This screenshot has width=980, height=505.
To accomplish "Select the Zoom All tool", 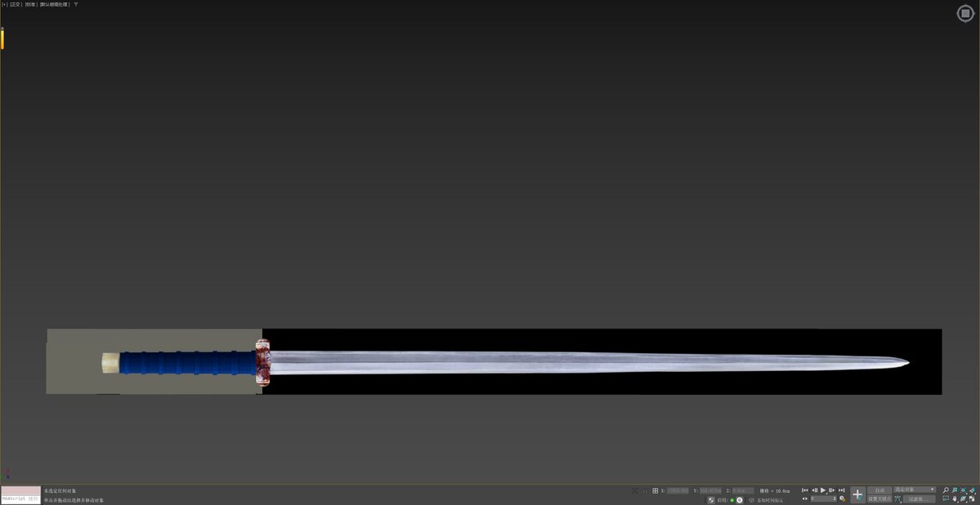I will pyautogui.click(x=955, y=490).
